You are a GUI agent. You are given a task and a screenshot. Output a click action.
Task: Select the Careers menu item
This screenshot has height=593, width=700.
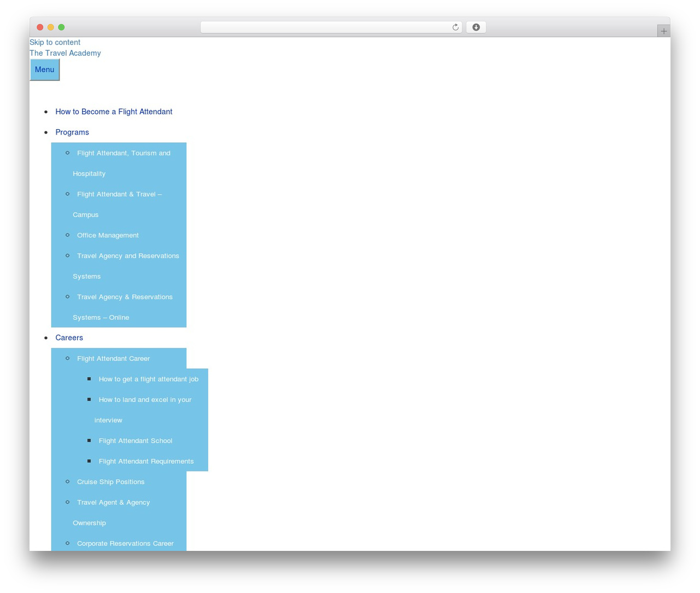pos(69,338)
